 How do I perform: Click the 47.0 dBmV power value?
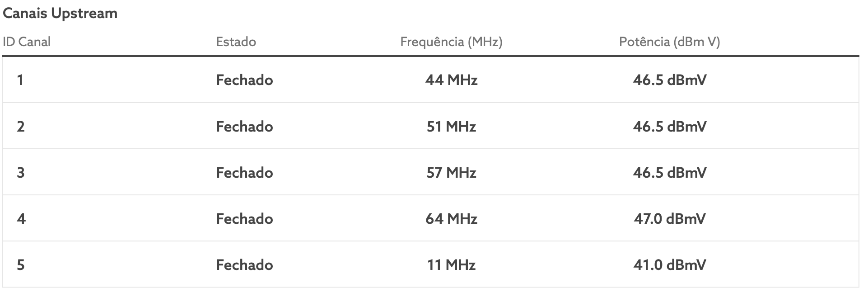point(669,219)
